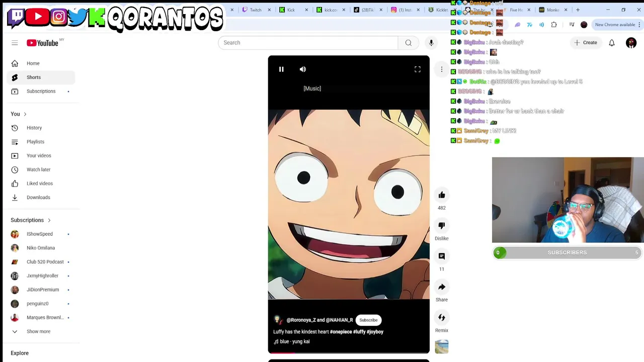
Task: Open the Chrome media controls icon
Action: 572,25
